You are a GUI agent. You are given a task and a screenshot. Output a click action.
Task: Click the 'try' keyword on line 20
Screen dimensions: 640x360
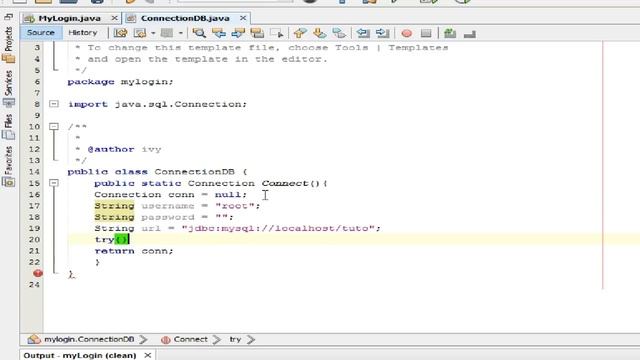point(104,240)
